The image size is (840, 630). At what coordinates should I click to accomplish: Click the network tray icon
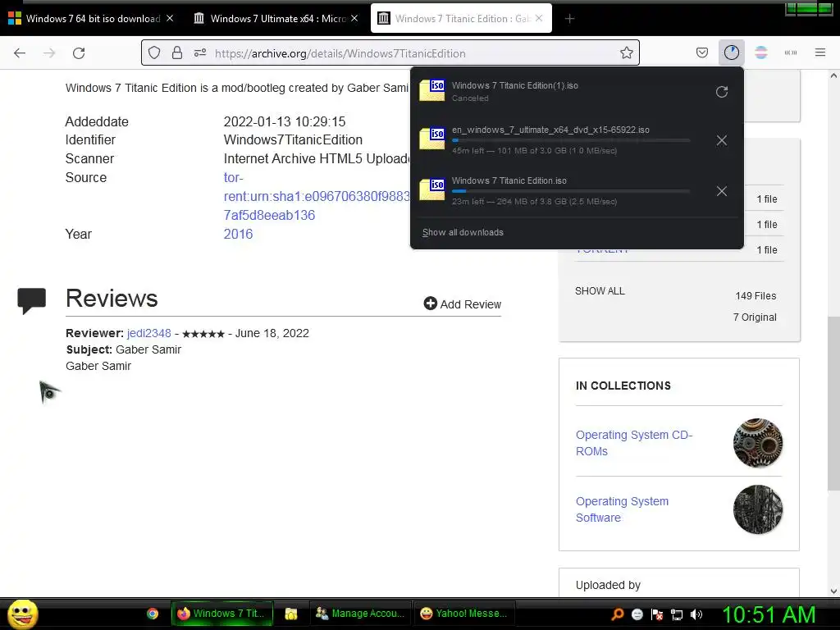(677, 614)
